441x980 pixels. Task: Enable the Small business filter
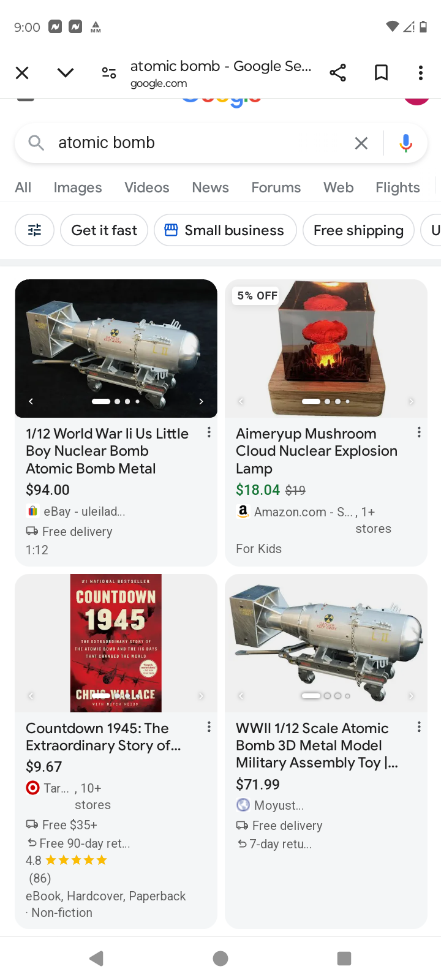click(x=225, y=230)
